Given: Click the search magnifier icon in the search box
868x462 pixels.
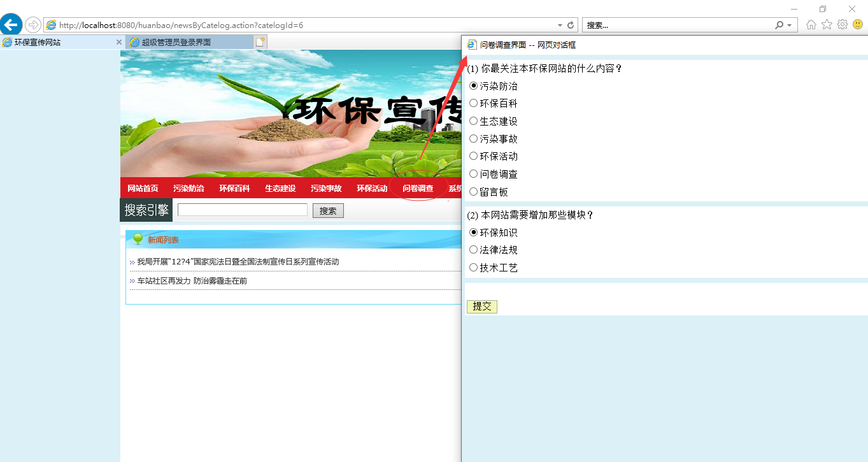Looking at the screenshot, I should tap(779, 25).
